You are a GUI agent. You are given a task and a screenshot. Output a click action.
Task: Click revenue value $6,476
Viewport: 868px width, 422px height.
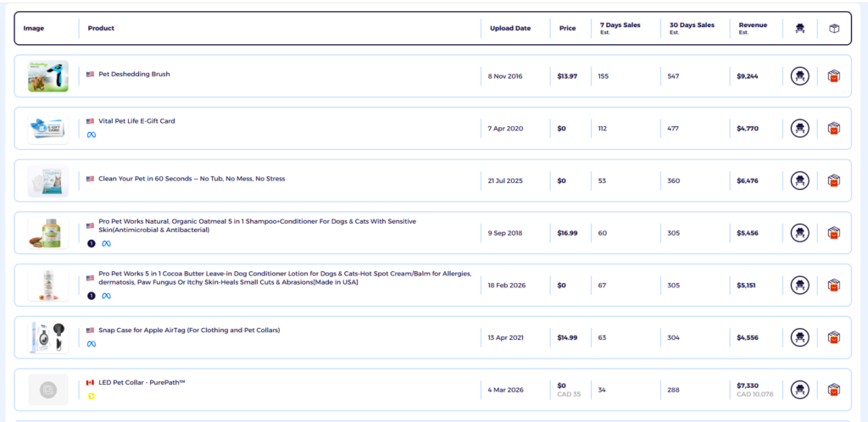748,180
